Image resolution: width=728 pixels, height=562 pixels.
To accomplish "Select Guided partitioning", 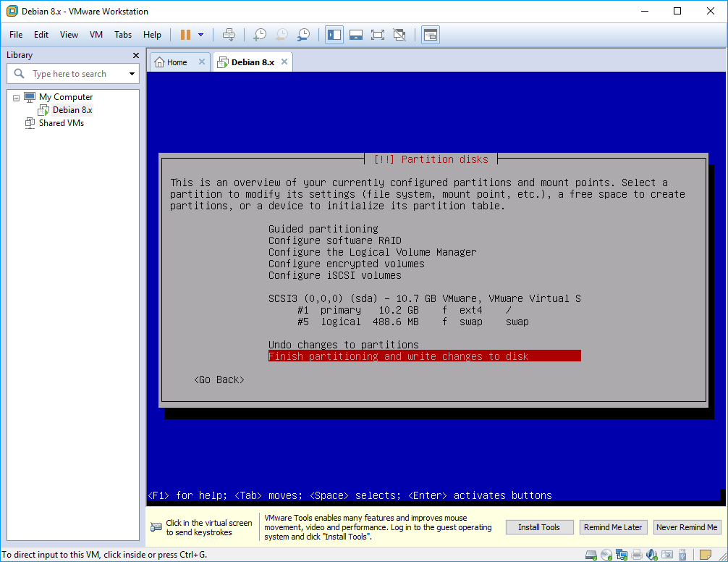I will [323, 229].
